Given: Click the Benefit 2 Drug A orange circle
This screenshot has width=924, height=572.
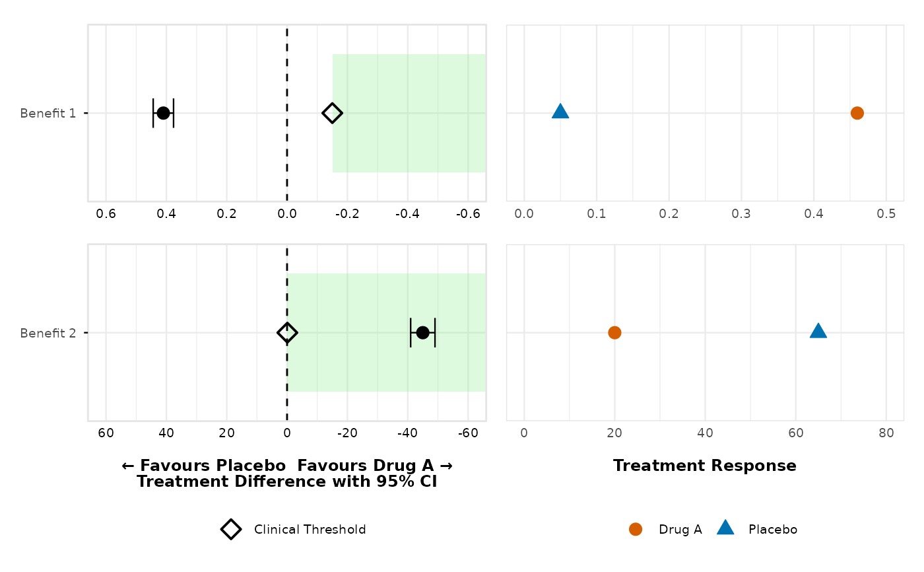Looking at the screenshot, I should (614, 332).
